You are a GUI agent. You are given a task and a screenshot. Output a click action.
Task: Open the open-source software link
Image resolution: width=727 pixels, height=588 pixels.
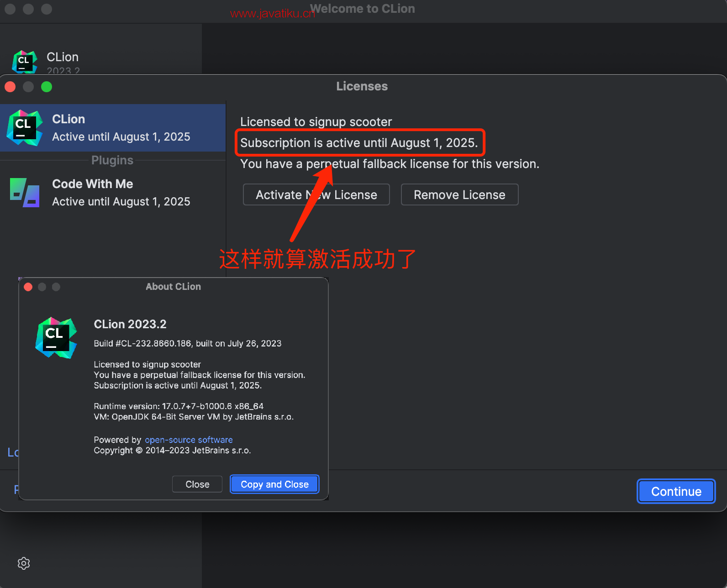189,440
